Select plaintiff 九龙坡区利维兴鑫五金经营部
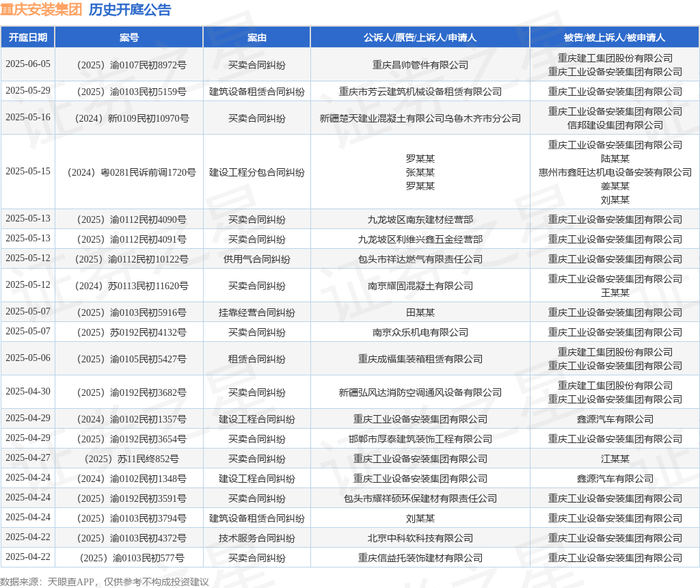This screenshot has width=700, height=588. coord(420,239)
